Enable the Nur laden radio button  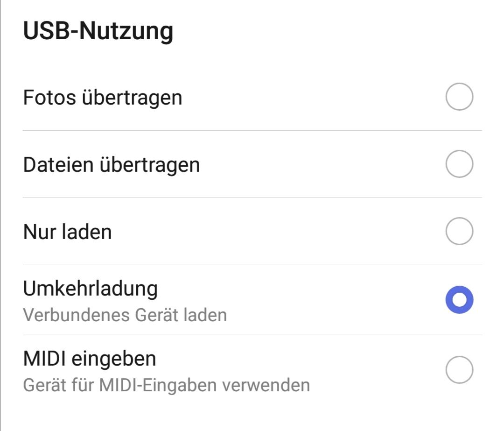pos(459,231)
